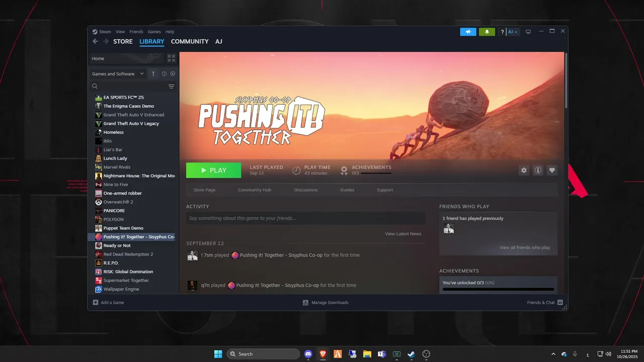
Task: Open q7n user avatar in activity
Action: pyautogui.click(x=192, y=286)
